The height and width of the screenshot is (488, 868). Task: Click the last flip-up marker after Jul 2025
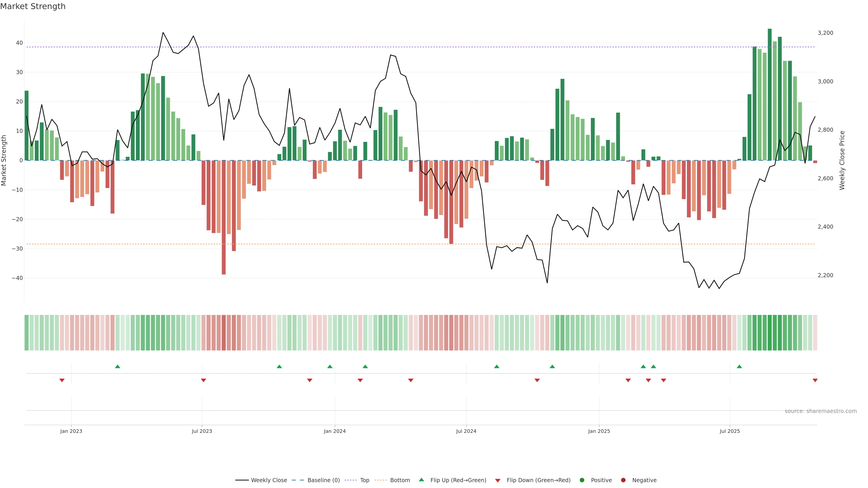point(739,366)
